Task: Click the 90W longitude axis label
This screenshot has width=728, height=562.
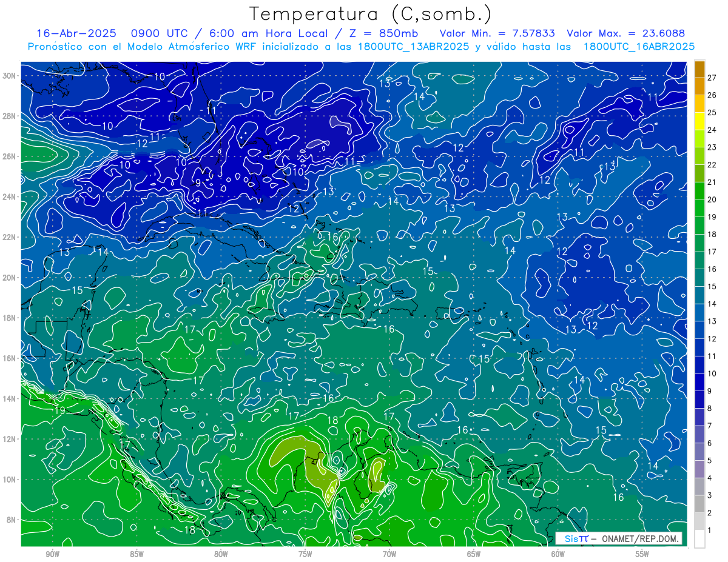Action: (52, 554)
